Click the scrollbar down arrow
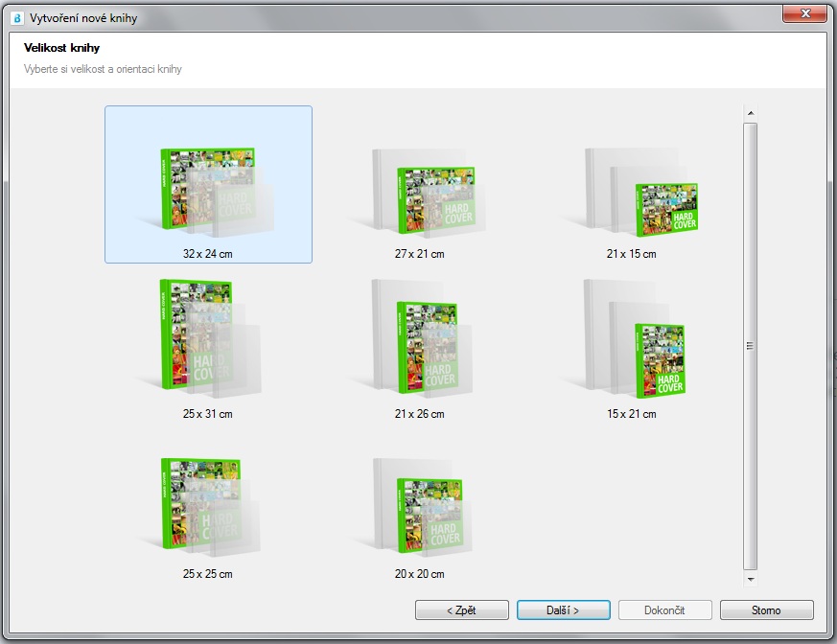 (751, 580)
